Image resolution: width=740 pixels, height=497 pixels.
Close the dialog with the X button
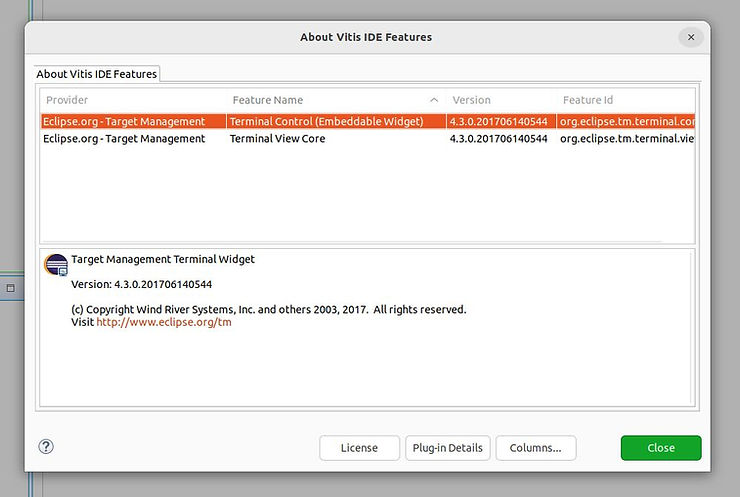pos(691,37)
